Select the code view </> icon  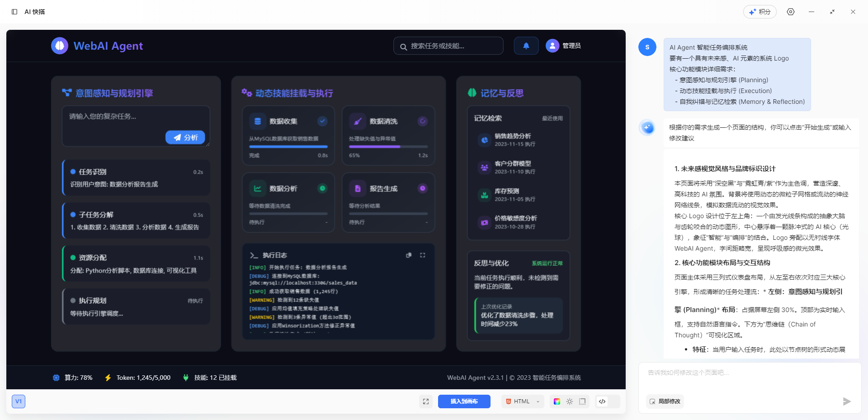tap(602, 401)
